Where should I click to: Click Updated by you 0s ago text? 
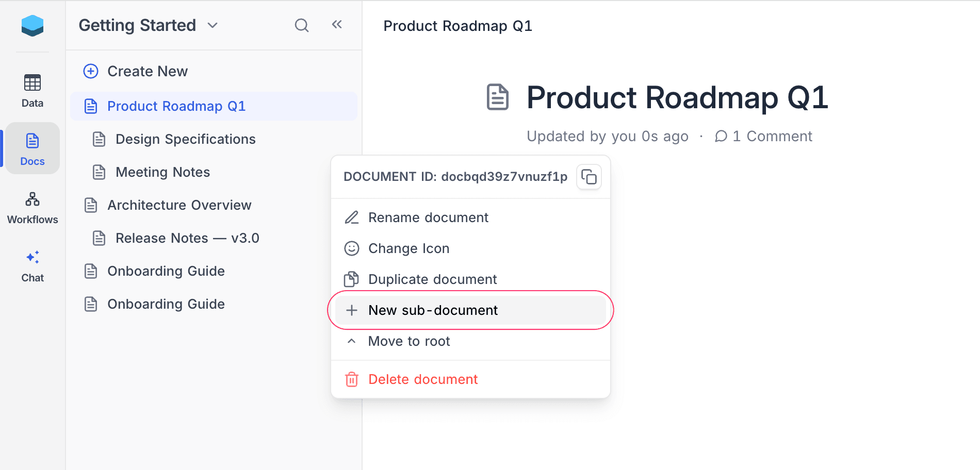[x=607, y=136]
